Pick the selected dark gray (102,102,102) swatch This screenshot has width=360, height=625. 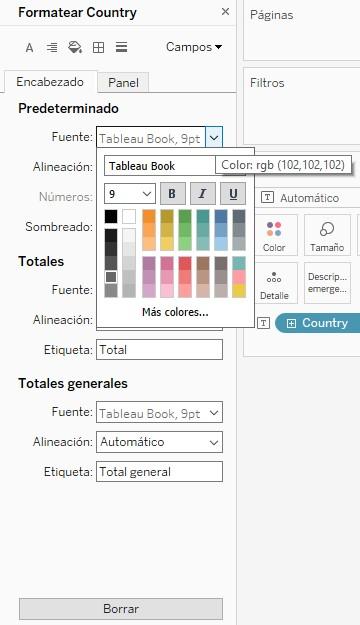click(111, 277)
